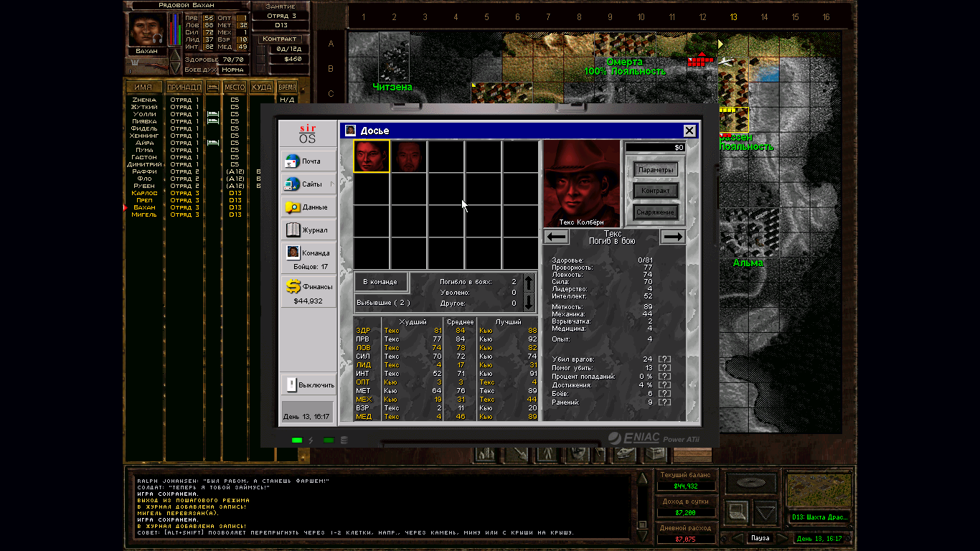
Task: Show the next merc with the right arrow
Action: pos(673,237)
